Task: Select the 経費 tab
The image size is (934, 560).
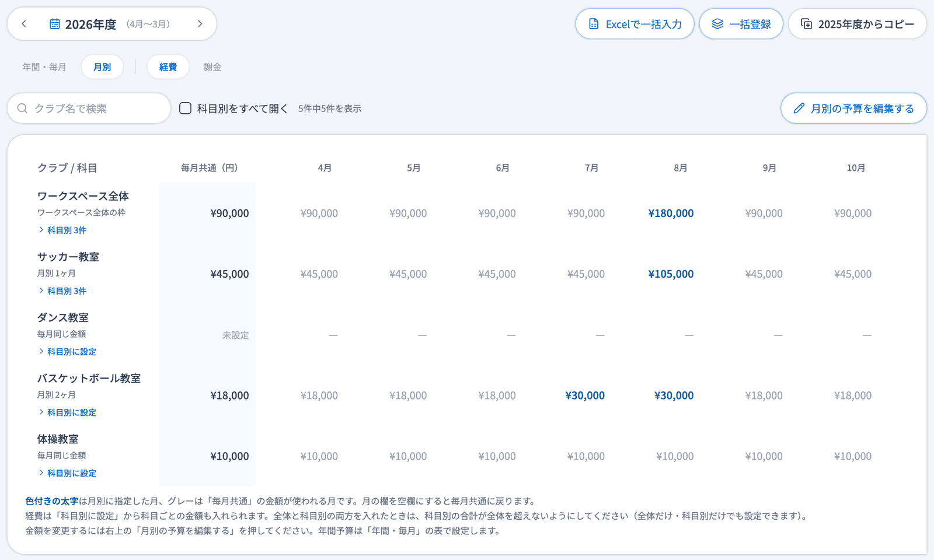Action: 168,67
